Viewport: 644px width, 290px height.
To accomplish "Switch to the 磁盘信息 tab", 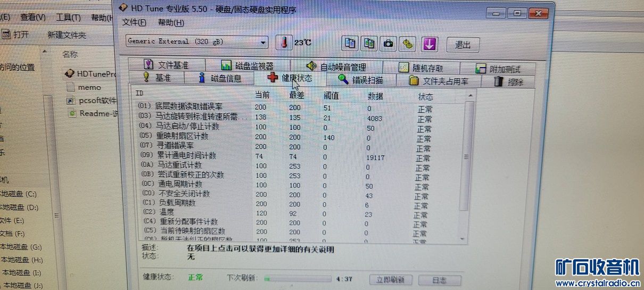I will [x=220, y=78].
